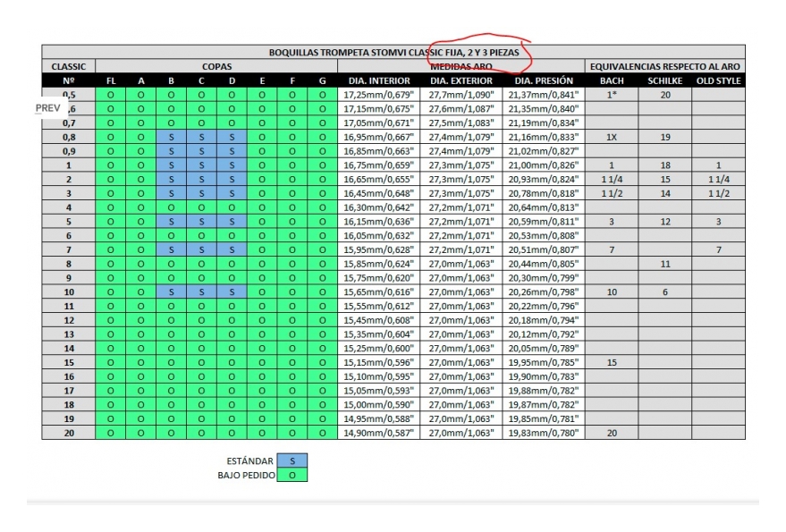The image size is (786, 532).
Task: Select the blue ESTÁNDAR legend swatch
Action: point(292,460)
